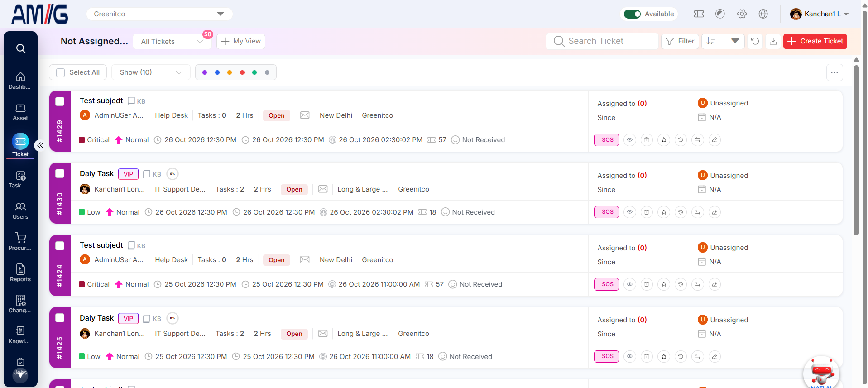Mark ticket #1430 as favorite star
This screenshot has width=868, height=388.
664,212
